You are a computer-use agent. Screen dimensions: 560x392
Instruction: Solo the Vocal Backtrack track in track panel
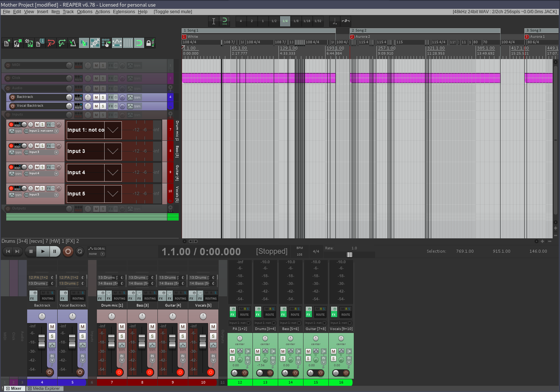point(103,106)
